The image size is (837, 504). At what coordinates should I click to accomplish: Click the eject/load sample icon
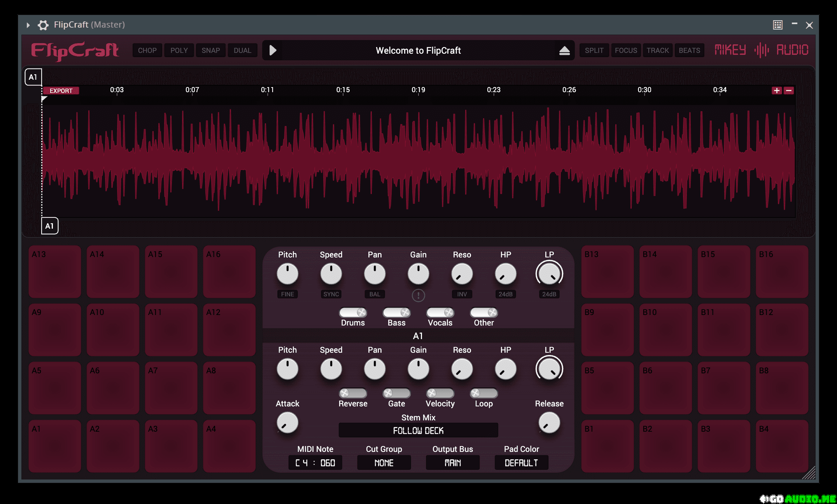[x=564, y=51]
